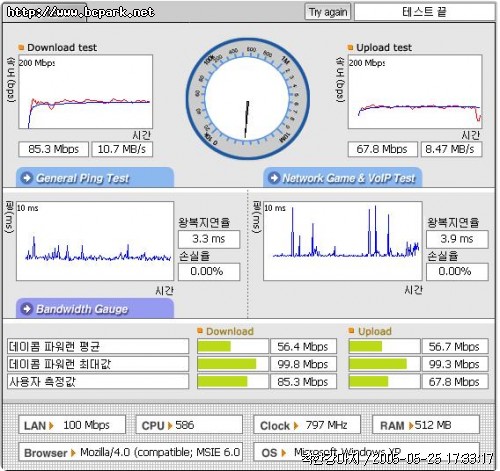This screenshot has height=471, width=500.
Task: Select the 56.7 Mbps upload average value
Action: [x=455, y=346]
